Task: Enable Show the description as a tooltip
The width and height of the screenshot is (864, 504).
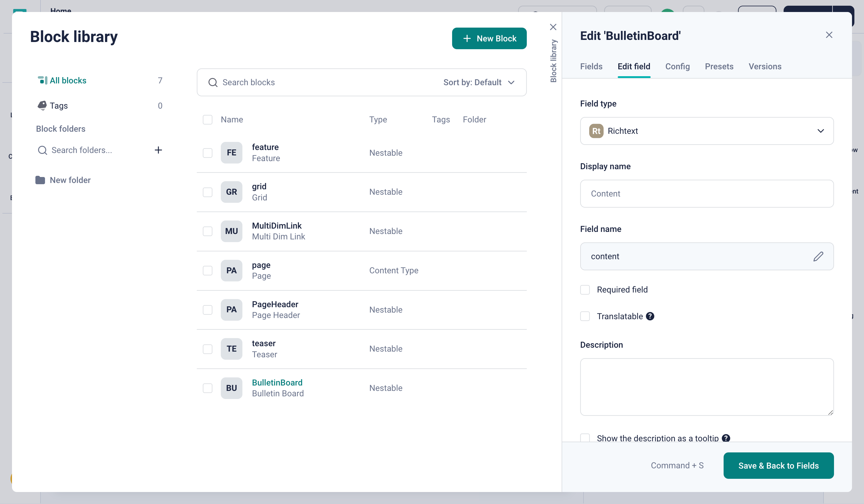Action: coord(585,438)
